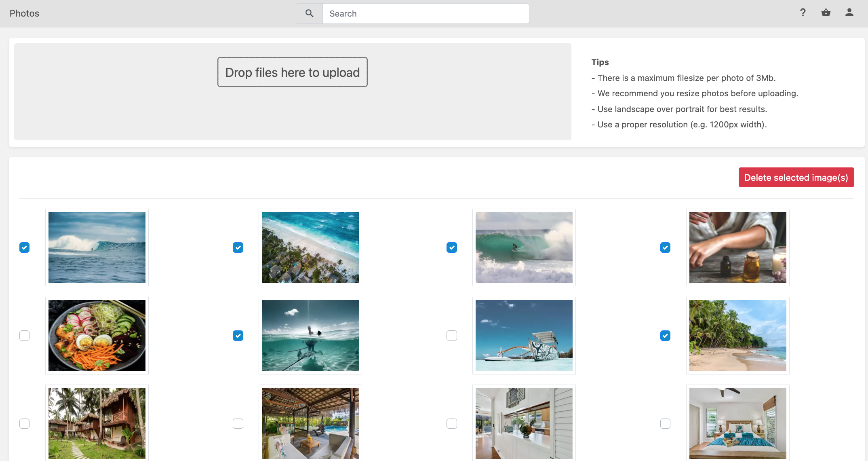Click the Photos title link
This screenshot has height=461, width=868.
[24, 13]
